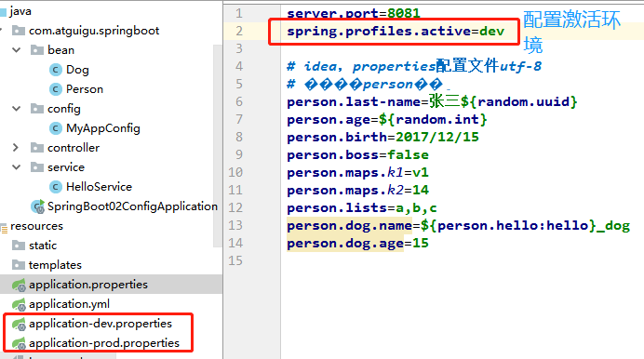This screenshot has width=644, height=359.
Task: Click the person.last-name line
Action: [x=432, y=101]
